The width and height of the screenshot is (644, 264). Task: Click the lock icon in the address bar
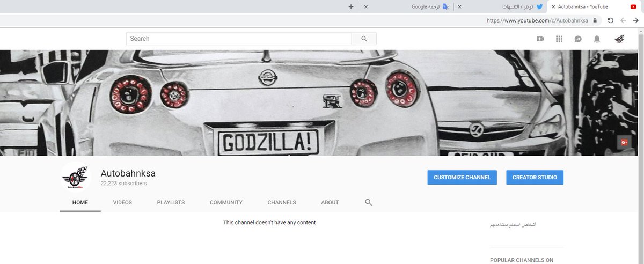click(x=595, y=20)
